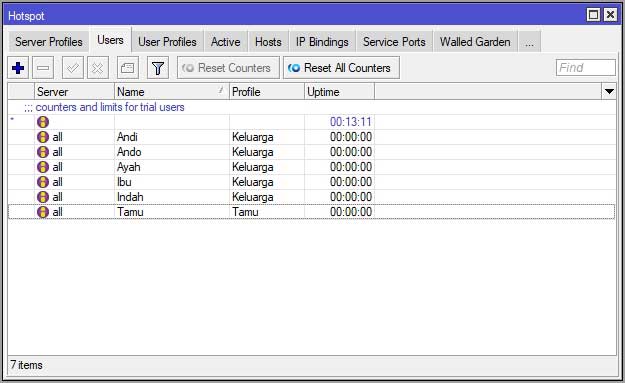This screenshot has height=383, width=625.
Task: Maximize the Hotspot window
Action: click(594, 15)
